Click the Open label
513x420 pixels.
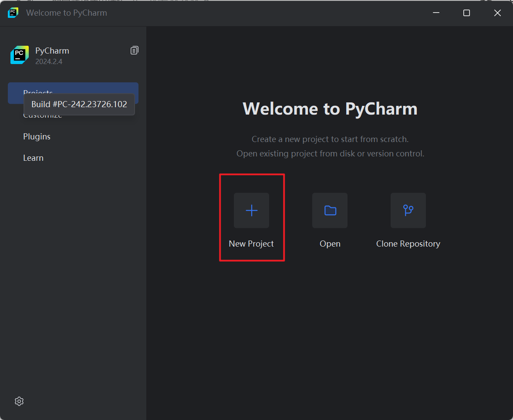tap(330, 244)
